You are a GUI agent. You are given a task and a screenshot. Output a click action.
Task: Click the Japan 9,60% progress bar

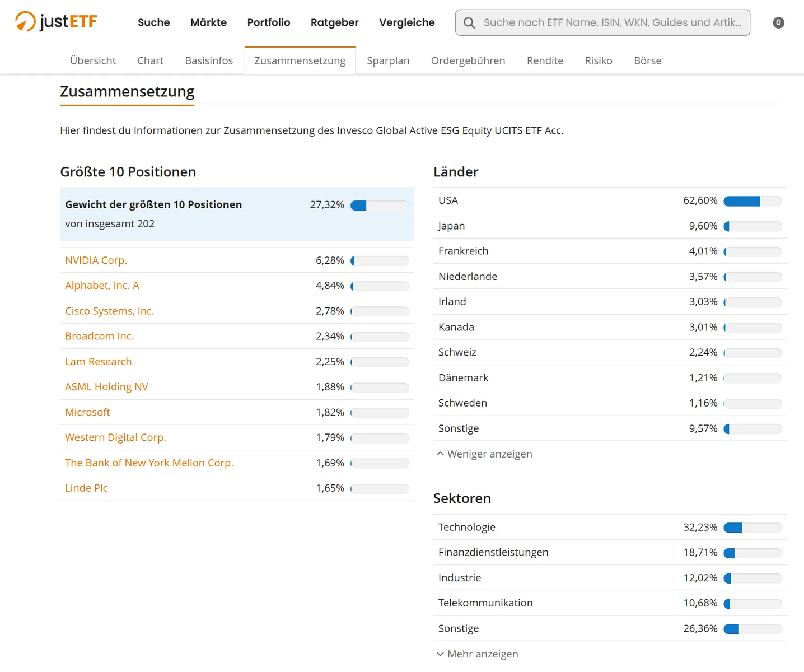[752, 226]
